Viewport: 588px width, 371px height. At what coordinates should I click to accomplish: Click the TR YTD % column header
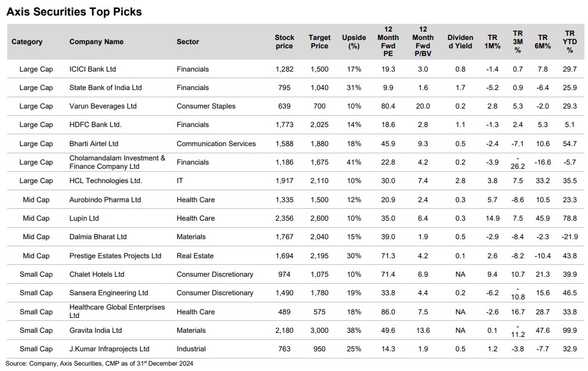[x=569, y=42]
